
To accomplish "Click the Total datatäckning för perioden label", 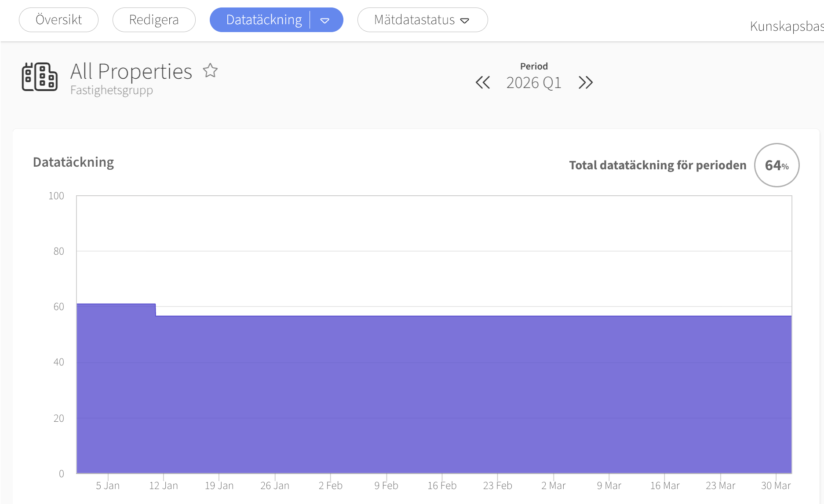I will pyautogui.click(x=658, y=165).
